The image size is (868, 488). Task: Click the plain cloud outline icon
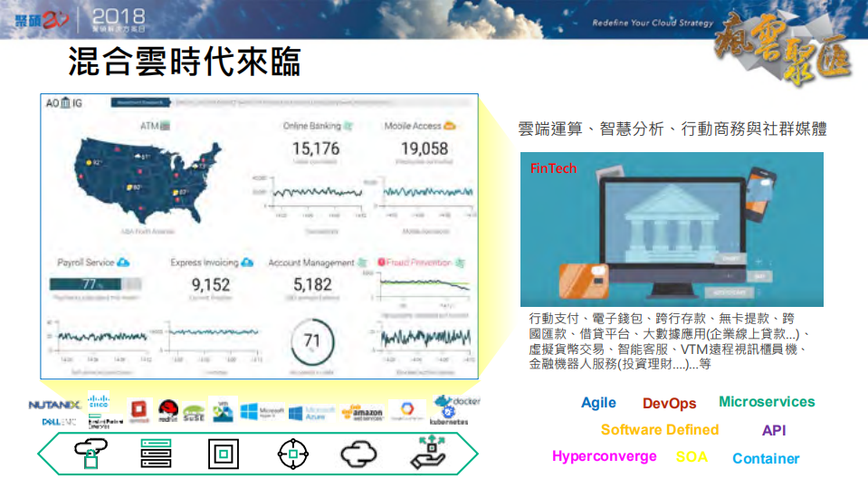(358, 455)
